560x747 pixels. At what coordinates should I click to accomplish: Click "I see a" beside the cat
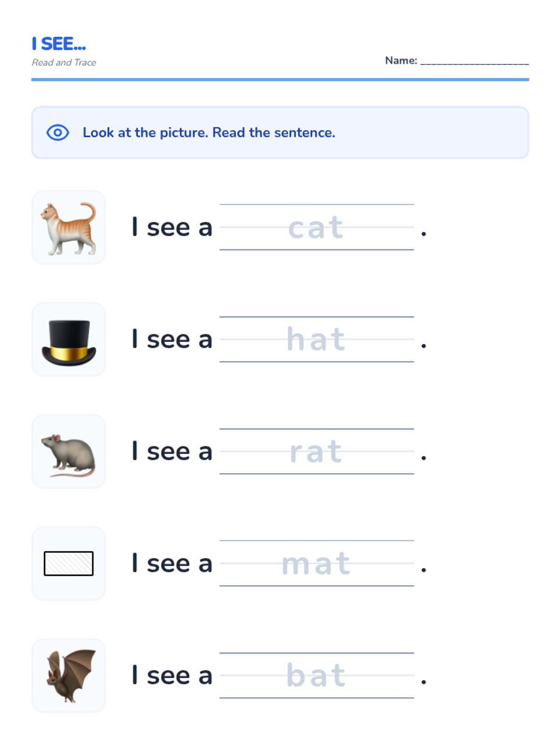[172, 228]
